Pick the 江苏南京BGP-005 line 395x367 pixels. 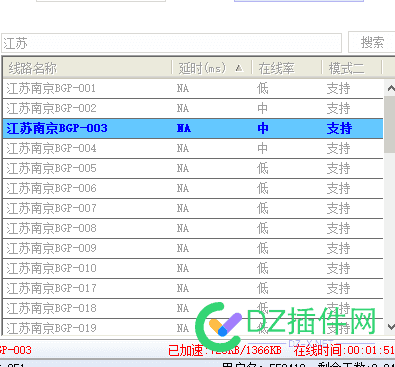click(193, 168)
